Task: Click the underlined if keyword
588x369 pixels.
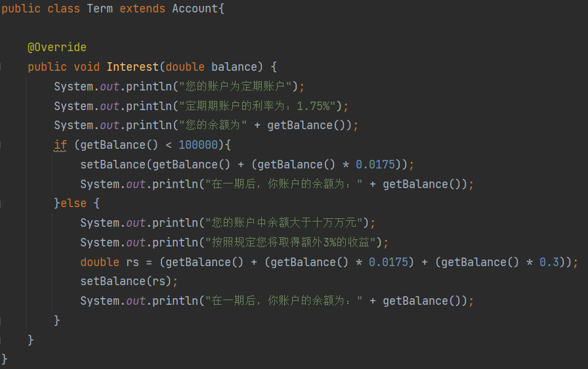Action: (x=60, y=145)
